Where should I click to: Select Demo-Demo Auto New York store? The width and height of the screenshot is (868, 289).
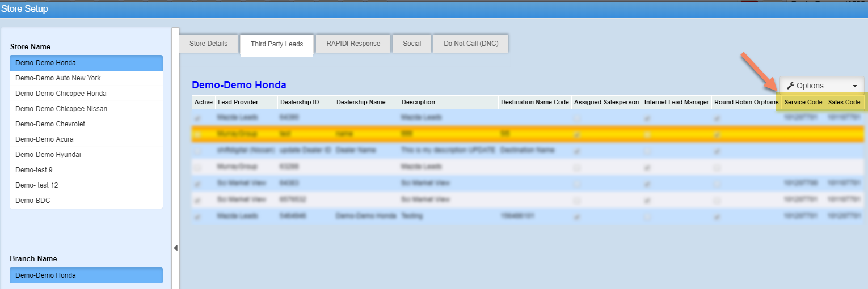58,78
